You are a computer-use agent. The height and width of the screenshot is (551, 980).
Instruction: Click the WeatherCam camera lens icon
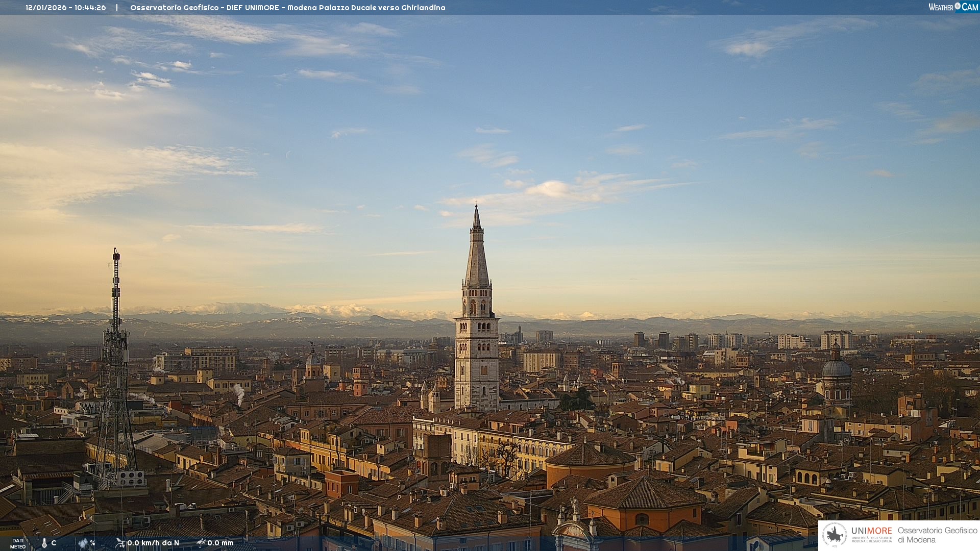958,6
